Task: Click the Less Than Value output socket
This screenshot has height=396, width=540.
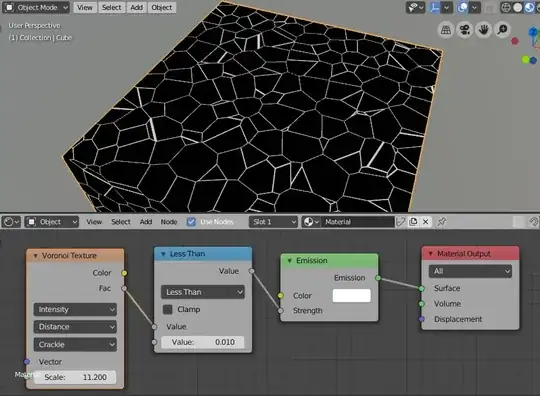Action: pyautogui.click(x=252, y=271)
